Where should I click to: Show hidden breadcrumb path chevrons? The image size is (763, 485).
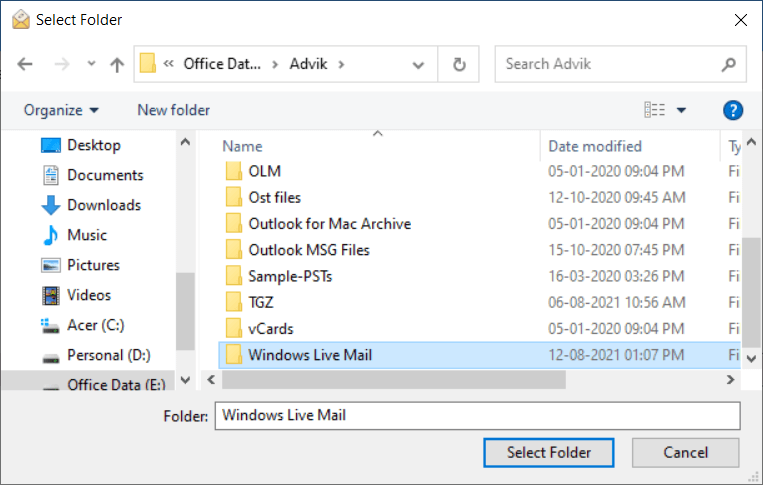168,64
